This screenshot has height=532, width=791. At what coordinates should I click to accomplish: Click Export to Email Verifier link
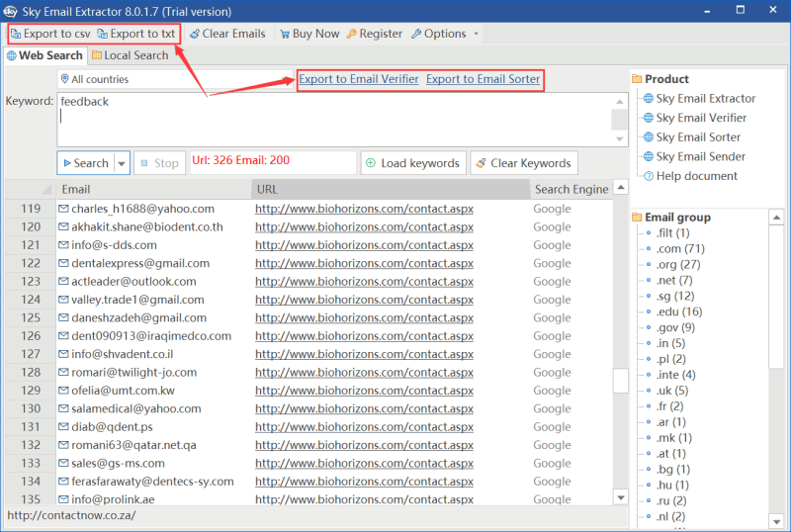pos(359,79)
